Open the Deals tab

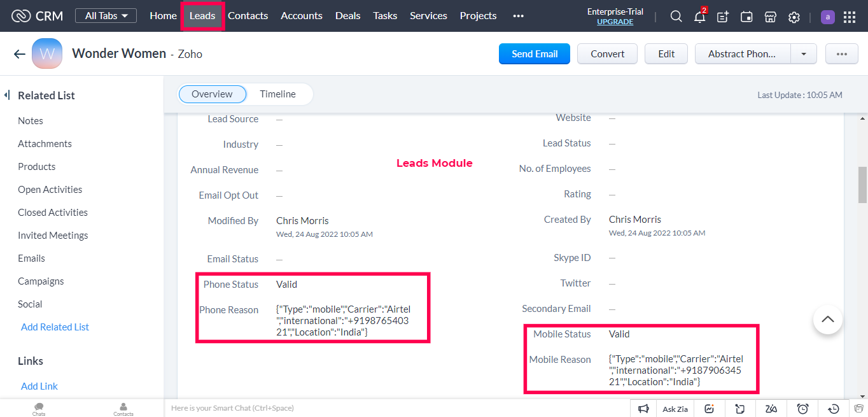(347, 16)
